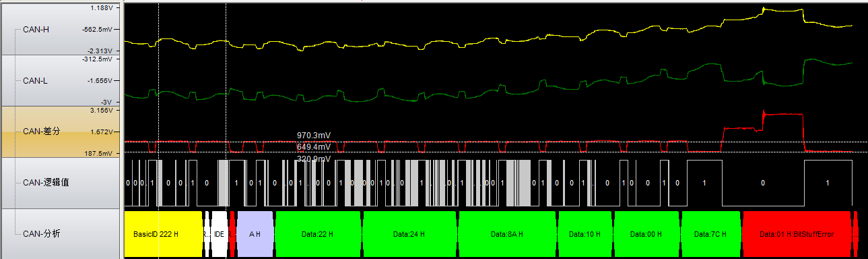Click the green Data:10 H segment
Image resolution: width=868 pixels, height=259 pixels.
click(585, 234)
